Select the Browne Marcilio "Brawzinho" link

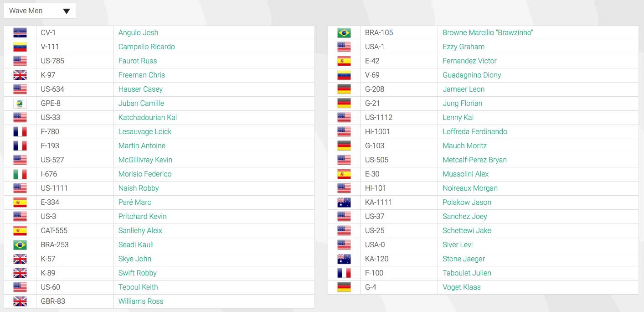pyautogui.click(x=488, y=33)
